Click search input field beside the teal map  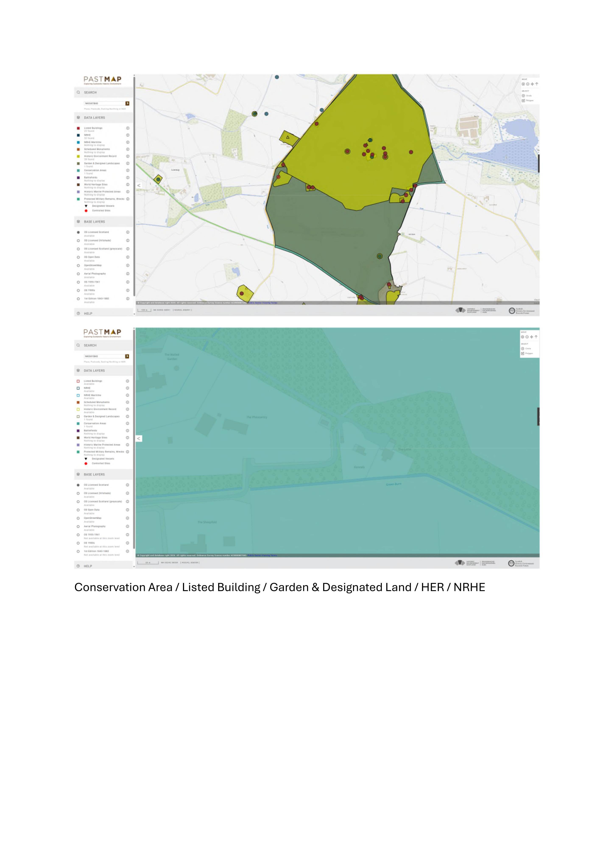(x=104, y=356)
